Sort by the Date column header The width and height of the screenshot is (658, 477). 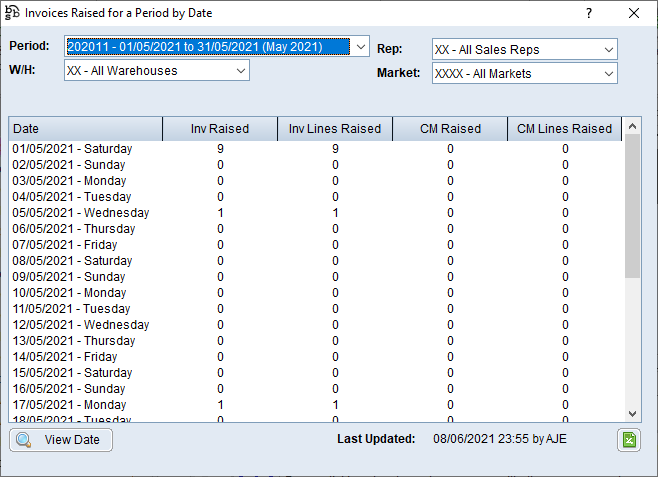coord(85,129)
